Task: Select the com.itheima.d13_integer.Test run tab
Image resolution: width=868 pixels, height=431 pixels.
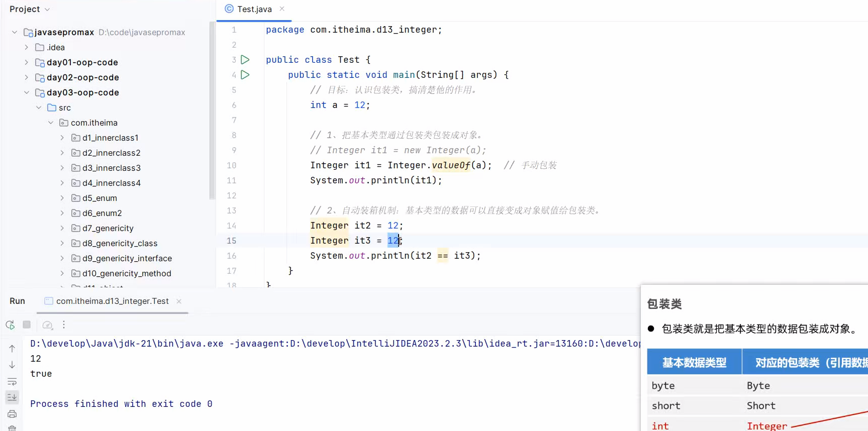Action: click(x=112, y=301)
